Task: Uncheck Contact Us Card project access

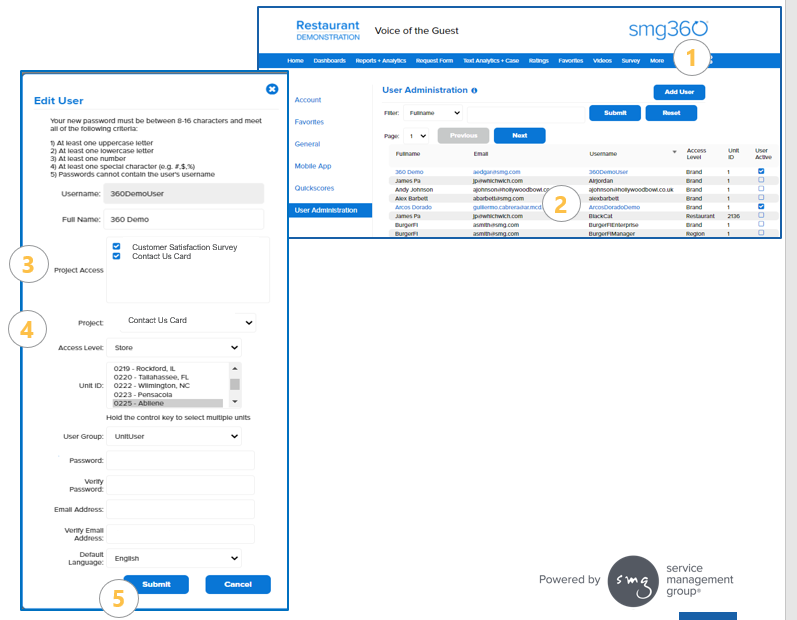Action: click(x=117, y=256)
